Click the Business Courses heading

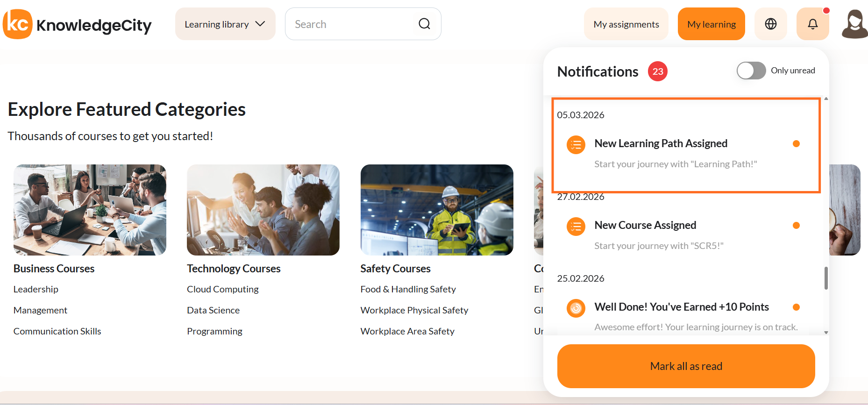click(x=54, y=269)
